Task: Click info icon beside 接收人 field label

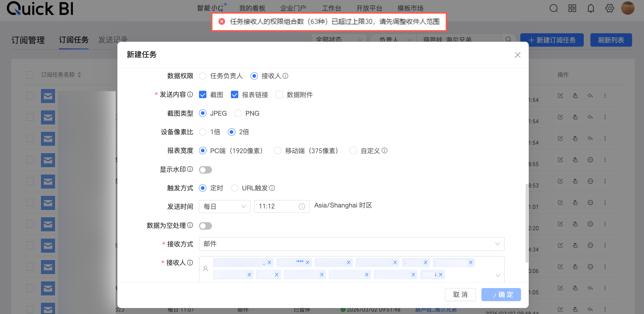Action: click(x=190, y=262)
